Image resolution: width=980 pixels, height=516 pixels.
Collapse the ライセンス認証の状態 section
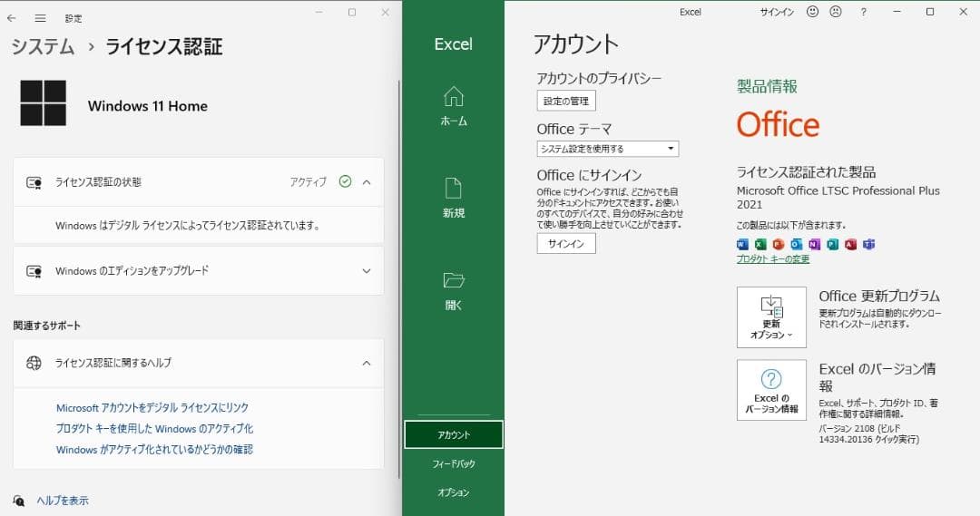click(367, 182)
